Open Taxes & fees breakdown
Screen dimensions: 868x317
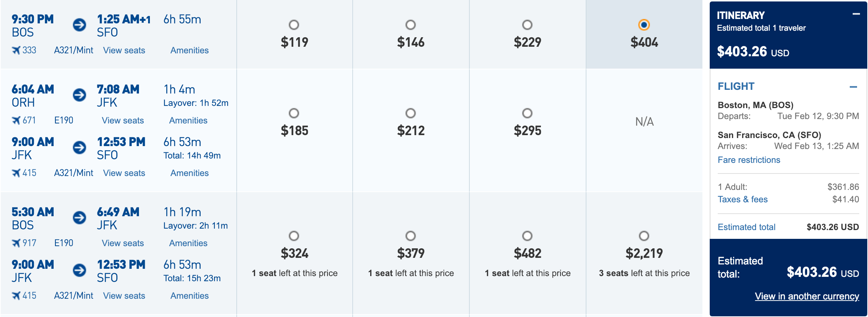click(743, 199)
